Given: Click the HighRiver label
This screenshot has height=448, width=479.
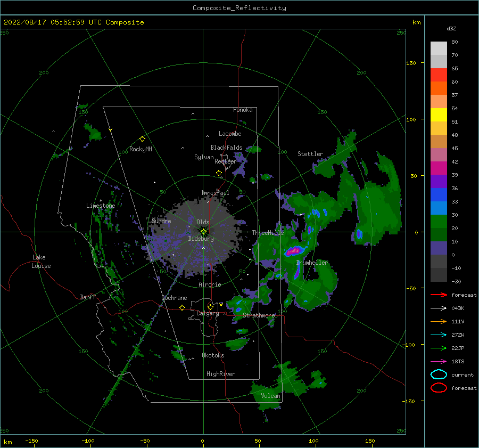Looking at the screenshot, I should (x=221, y=374).
